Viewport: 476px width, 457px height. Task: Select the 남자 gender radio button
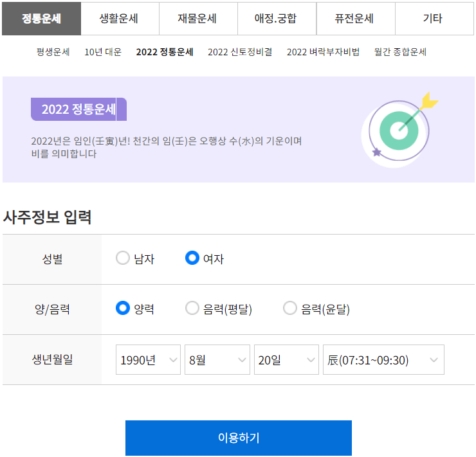pos(123,258)
